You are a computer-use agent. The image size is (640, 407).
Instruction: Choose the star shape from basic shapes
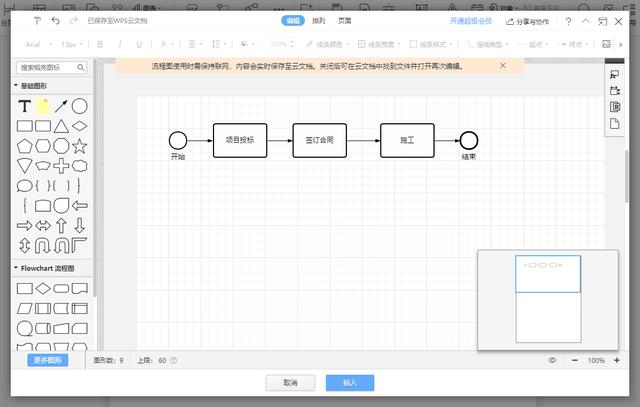[80, 146]
